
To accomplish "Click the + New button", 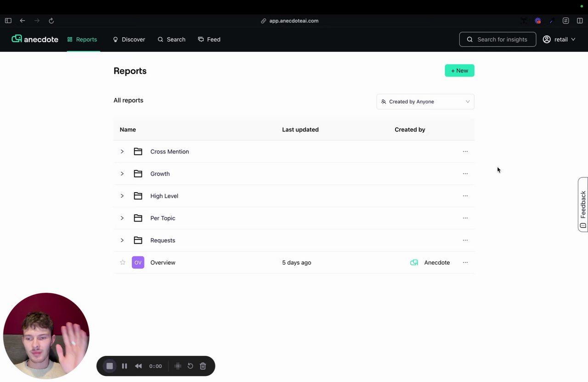I will 459,70.
